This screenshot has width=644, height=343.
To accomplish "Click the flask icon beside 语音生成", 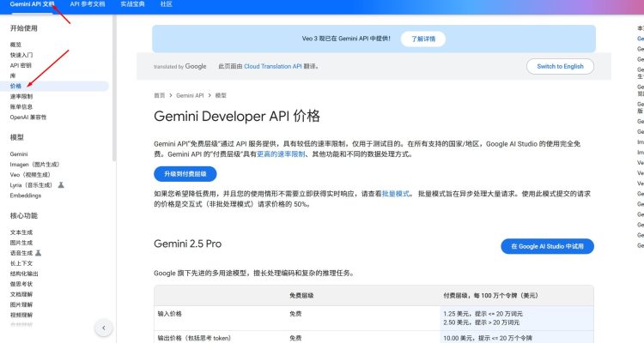I will tap(38, 253).
